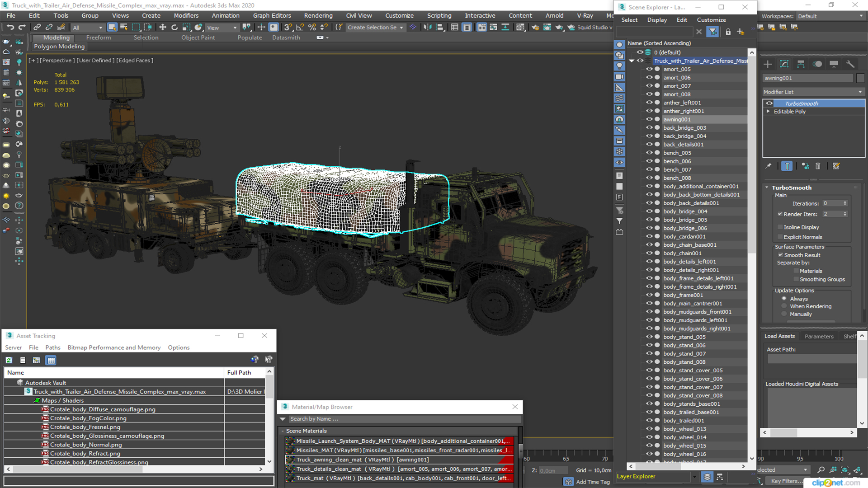The width and height of the screenshot is (868, 488).
Task: Click the Load Assets tab button
Action: point(779,336)
